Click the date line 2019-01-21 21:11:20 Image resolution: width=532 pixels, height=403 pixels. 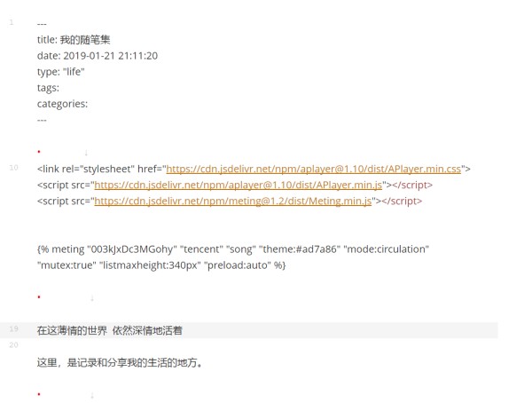[98, 56]
